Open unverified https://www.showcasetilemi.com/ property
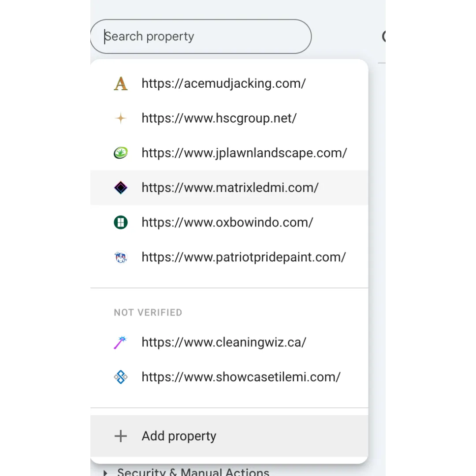 (x=241, y=377)
